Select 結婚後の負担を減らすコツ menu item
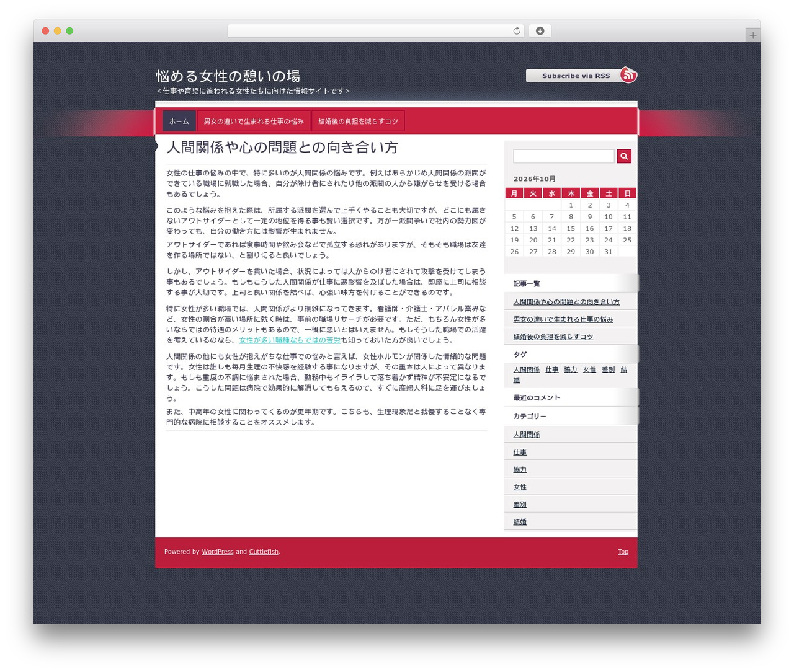794x672 pixels. pos(358,122)
